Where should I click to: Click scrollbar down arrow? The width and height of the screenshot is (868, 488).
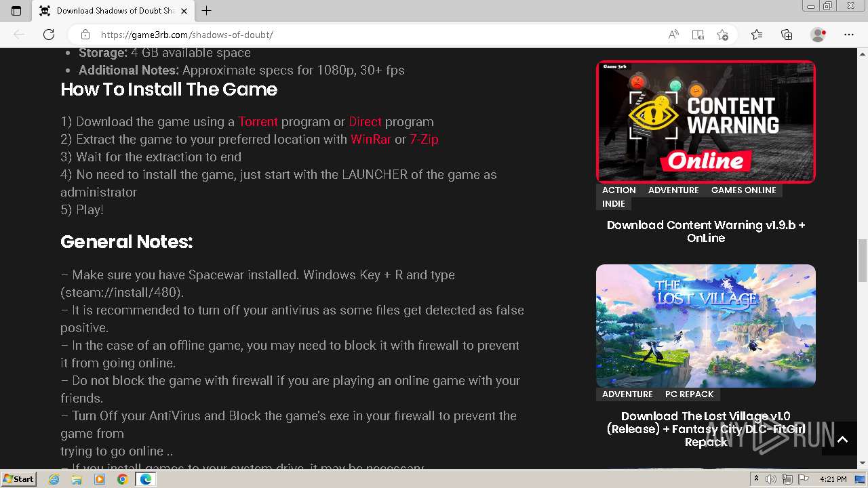tap(863, 463)
